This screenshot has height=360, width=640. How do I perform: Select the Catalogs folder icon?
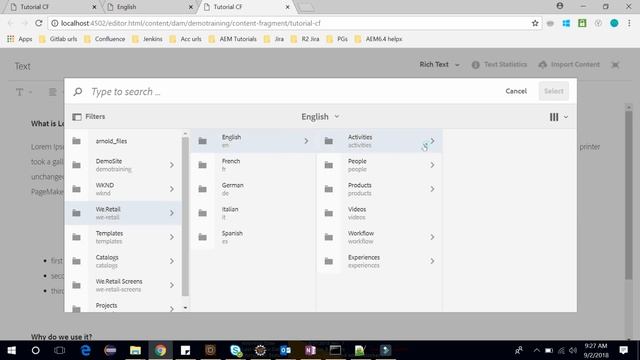tap(76, 261)
